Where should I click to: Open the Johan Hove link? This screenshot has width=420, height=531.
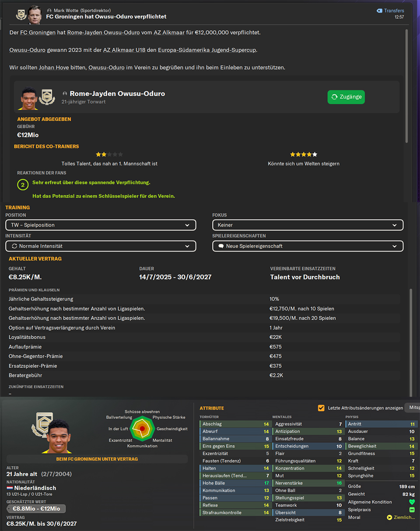pyautogui.click(x=54, y=67)
